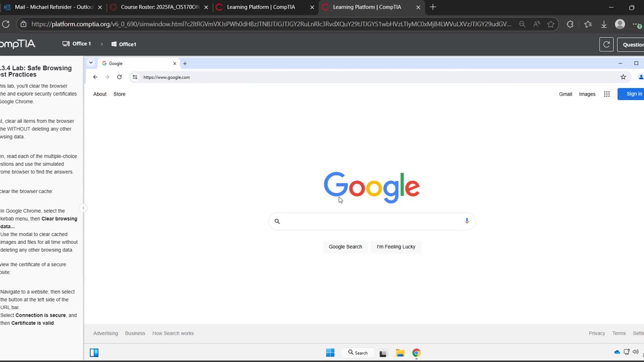Open Task View on simulated taskbar
The height and width of the screenshot is (362, 644).
pos(383,353)
